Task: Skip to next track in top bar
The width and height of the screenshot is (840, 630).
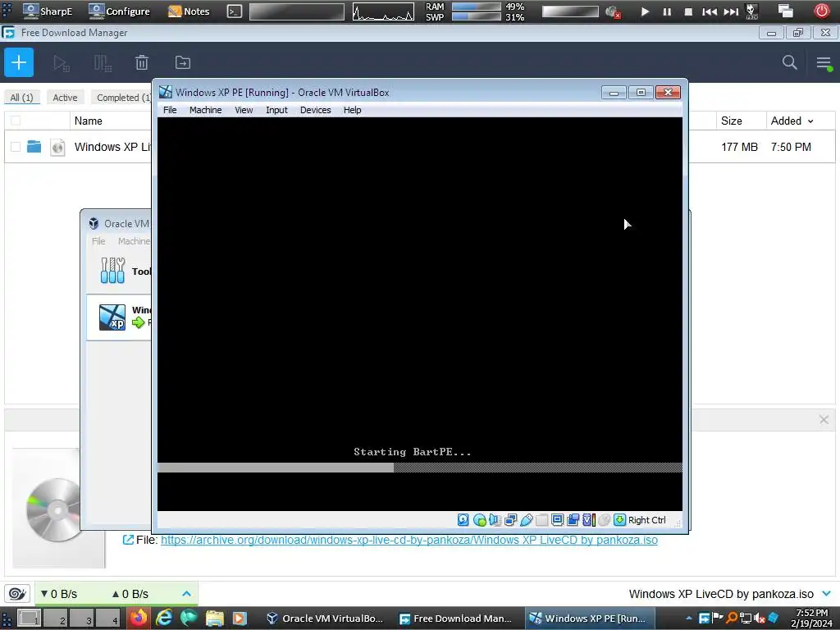Action: pyautogui.click(x=731, y=11)
